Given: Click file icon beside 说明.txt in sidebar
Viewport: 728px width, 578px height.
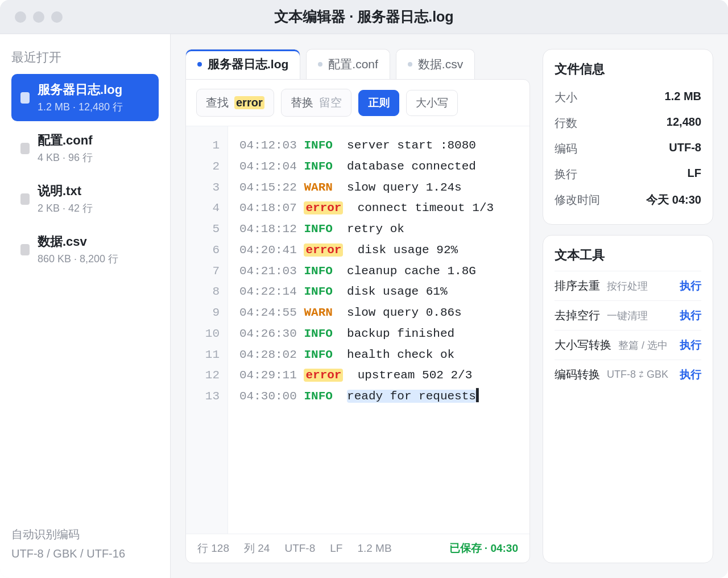Looking at the screenshot, I should click(25, 199).
